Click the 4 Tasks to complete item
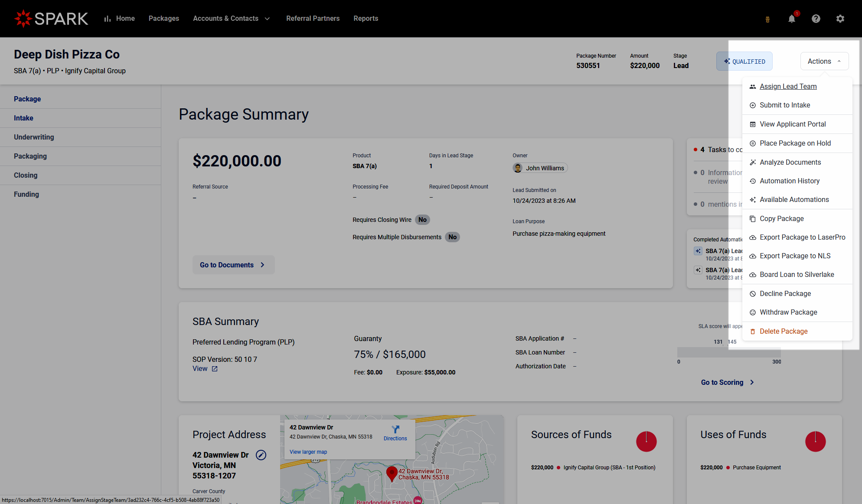The image size is (862, 504). [x=718, y=150]
